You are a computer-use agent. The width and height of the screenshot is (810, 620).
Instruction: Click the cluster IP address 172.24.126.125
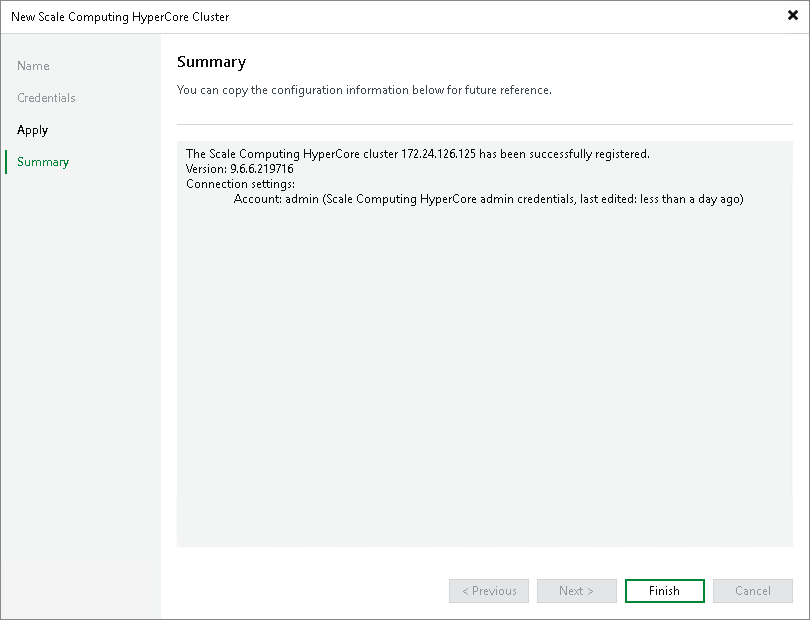439,154
